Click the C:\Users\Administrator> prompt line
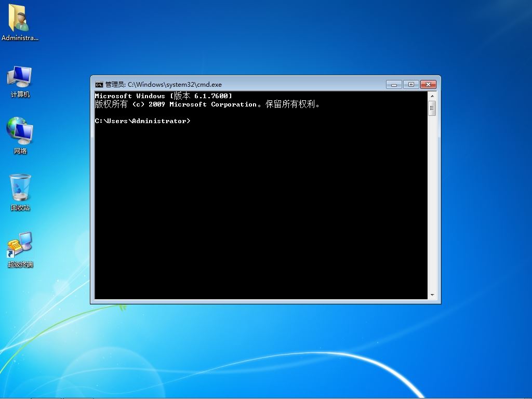Viewport: 532px width, 399px height. (142, 121)
